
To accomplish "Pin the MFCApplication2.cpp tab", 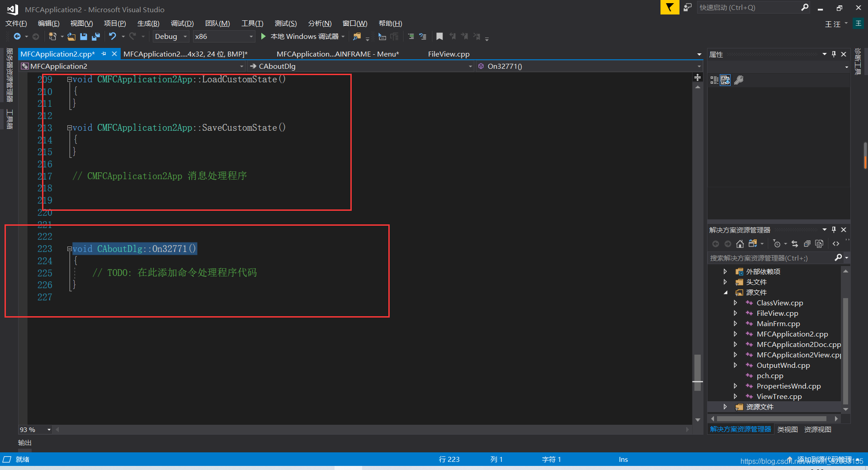I will 104,54.
